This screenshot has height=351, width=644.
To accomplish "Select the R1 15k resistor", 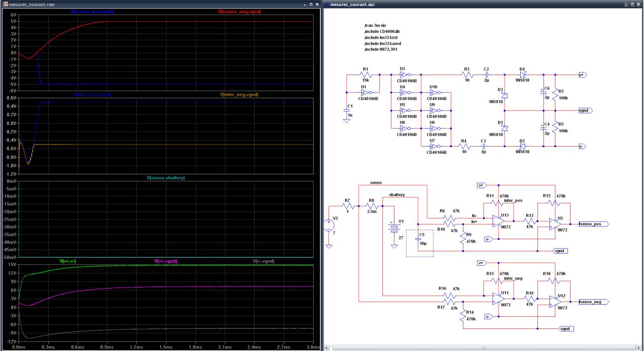I will coord(365,75).
